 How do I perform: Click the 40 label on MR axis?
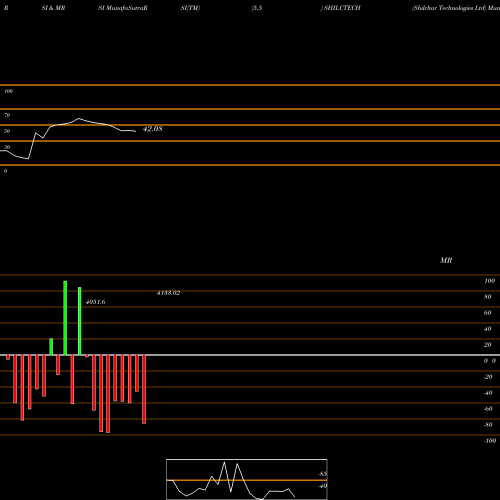point(488,329)
